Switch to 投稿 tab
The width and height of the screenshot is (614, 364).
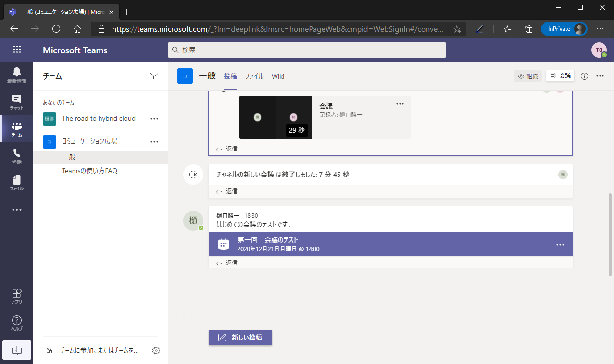point(230,76)
